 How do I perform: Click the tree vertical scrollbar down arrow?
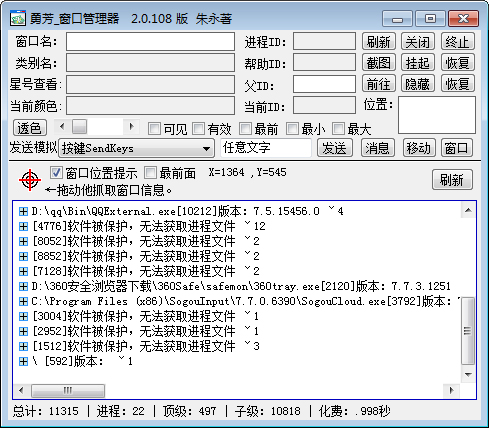[x=468, y=375]
